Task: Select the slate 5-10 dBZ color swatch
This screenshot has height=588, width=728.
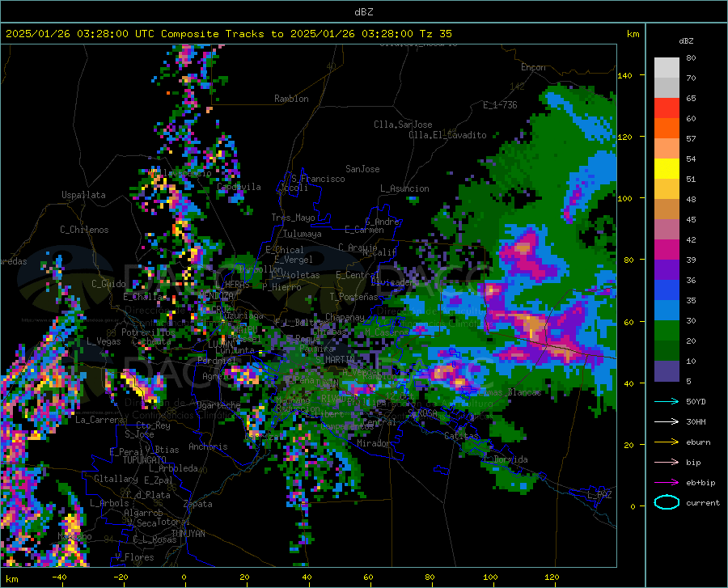Action: [667, 371]
